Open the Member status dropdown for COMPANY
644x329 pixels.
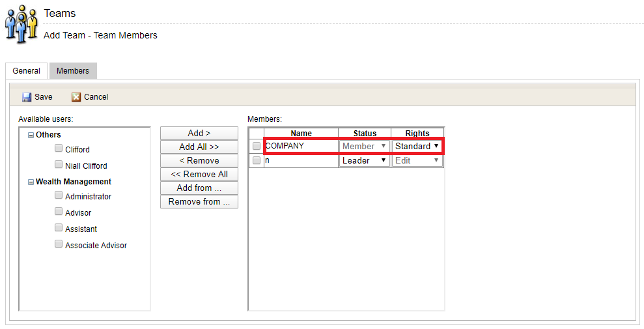click(364, 146)
